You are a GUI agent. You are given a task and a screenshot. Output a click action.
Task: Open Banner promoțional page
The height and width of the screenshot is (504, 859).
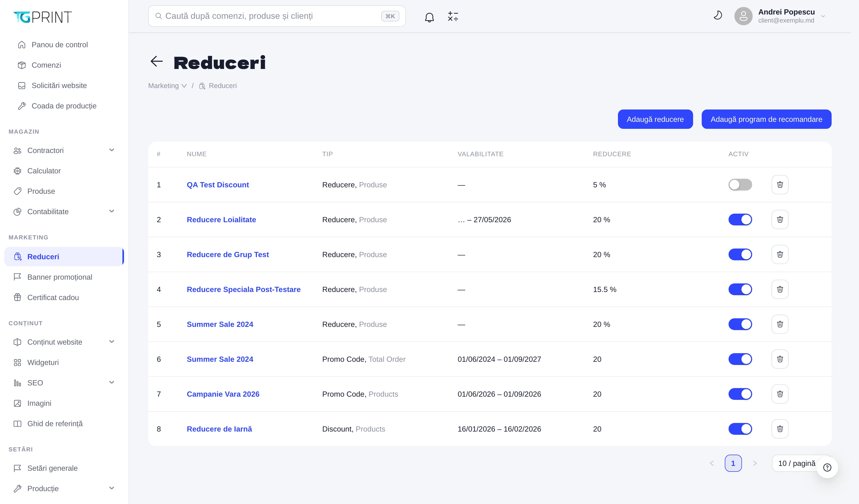pyautogui.click(x=64, y=277)
